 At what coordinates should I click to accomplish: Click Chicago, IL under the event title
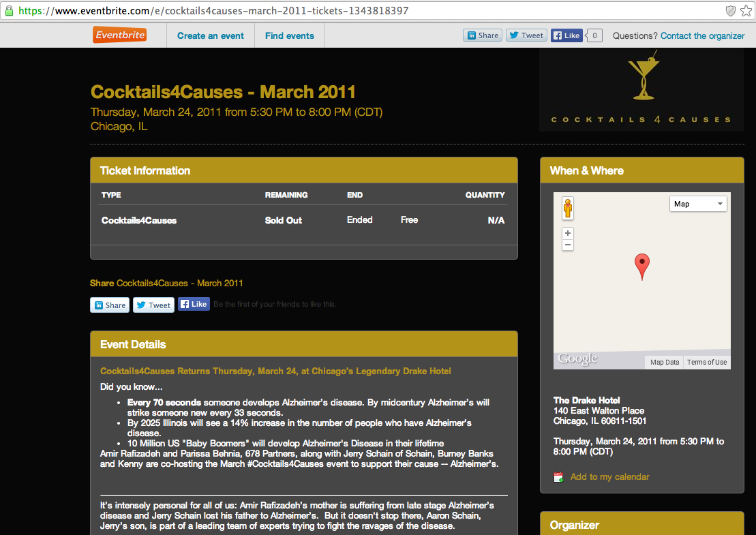pos(119,126)
